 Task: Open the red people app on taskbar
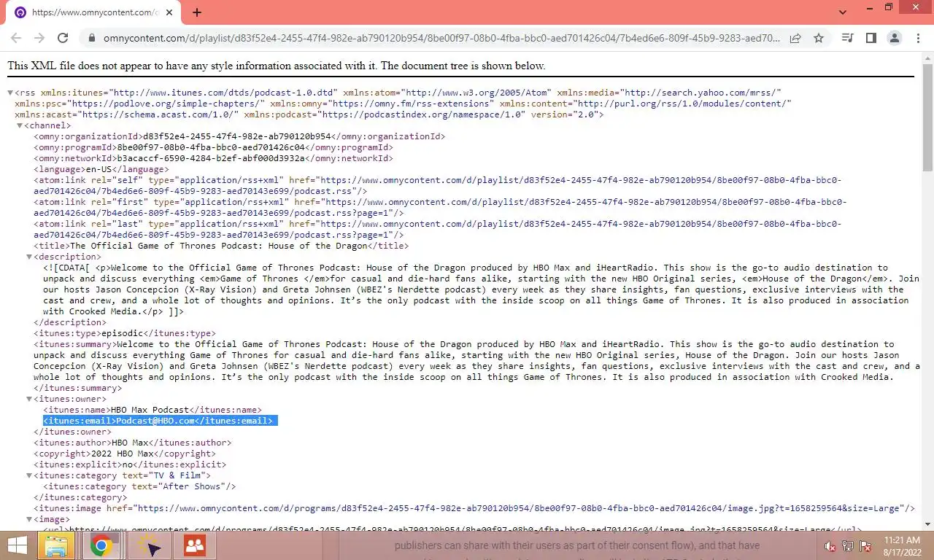click(x=194, y=545)
